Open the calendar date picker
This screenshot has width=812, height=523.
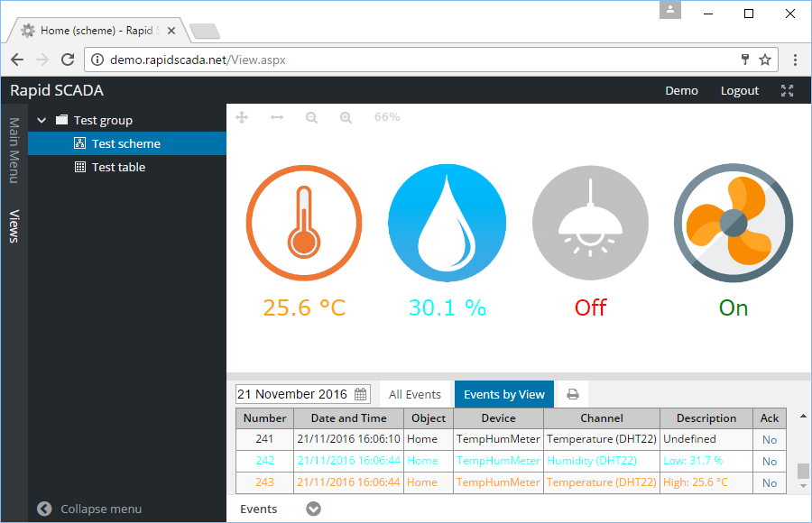point(360,393)
